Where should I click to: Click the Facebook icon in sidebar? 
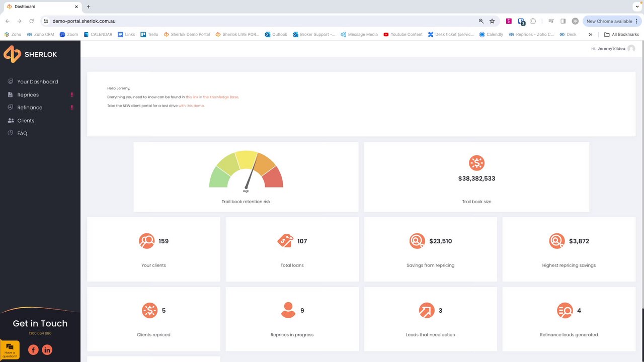33,350
